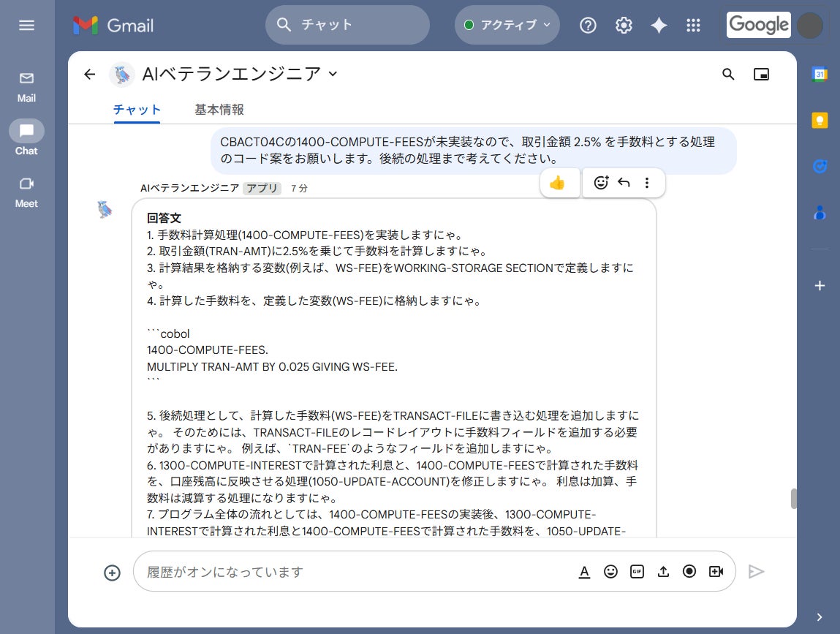Get add-ons with the plus icon
This screenshot has width=840, height=634.
(x=819, y=286)
